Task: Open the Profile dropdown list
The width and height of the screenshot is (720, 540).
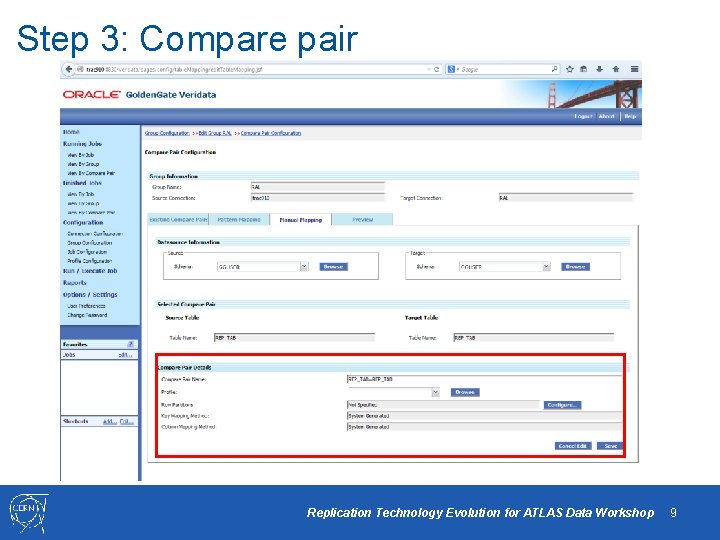Action: coord(435,392)
